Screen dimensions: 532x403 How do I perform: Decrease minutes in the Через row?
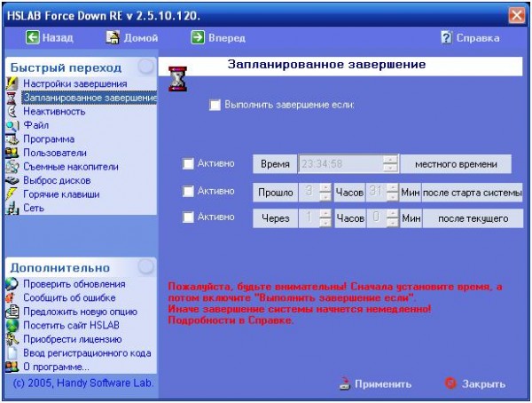tap(393, 223)
